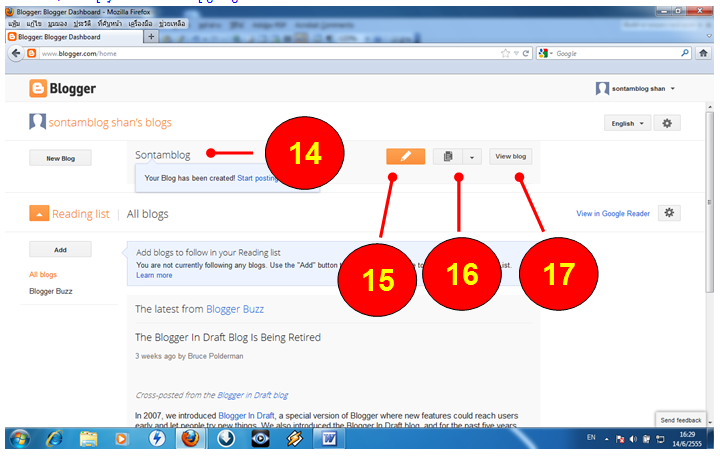720x456 pixels.
Task: Click the volume speaker tray icon
Action: tap(633, 439)
